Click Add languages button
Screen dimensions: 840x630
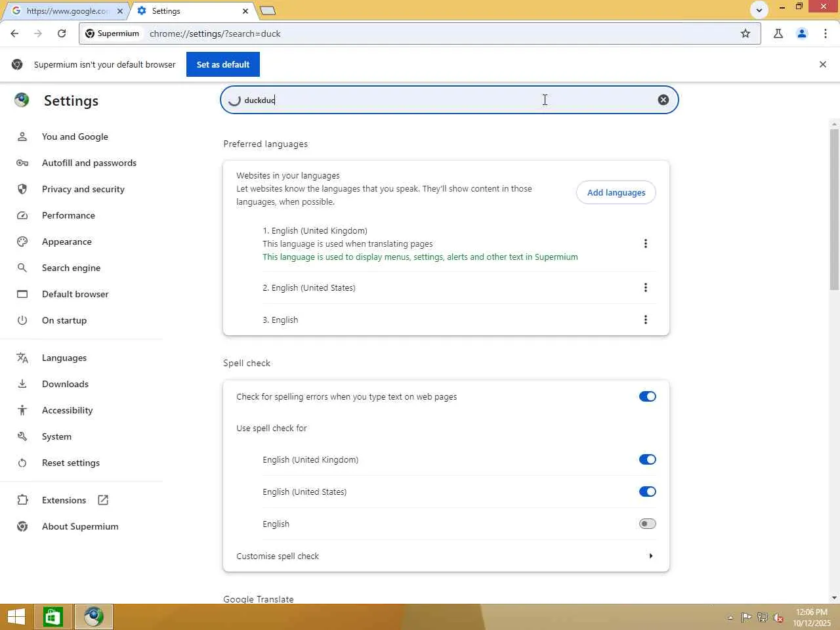pos(616,192)
